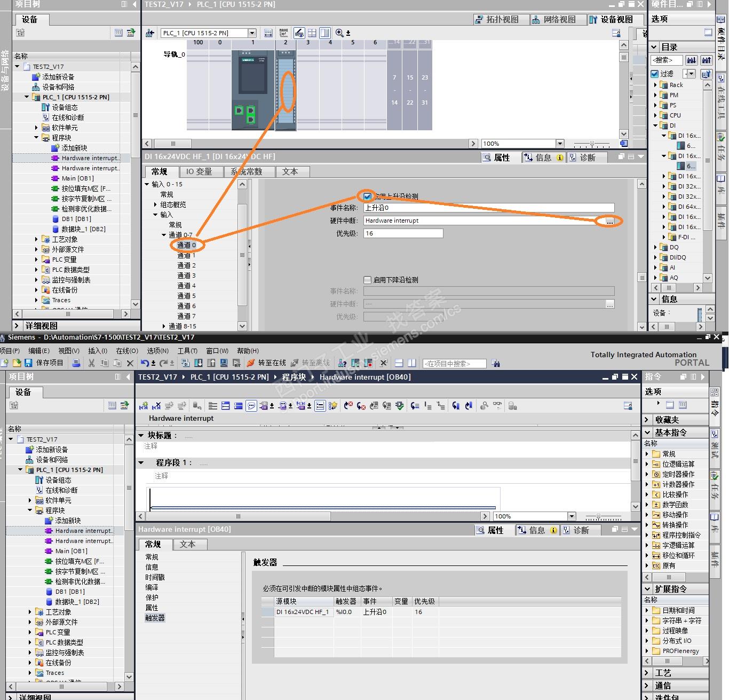Expand the Rack folder in hardware catalog

coord(656,85)
